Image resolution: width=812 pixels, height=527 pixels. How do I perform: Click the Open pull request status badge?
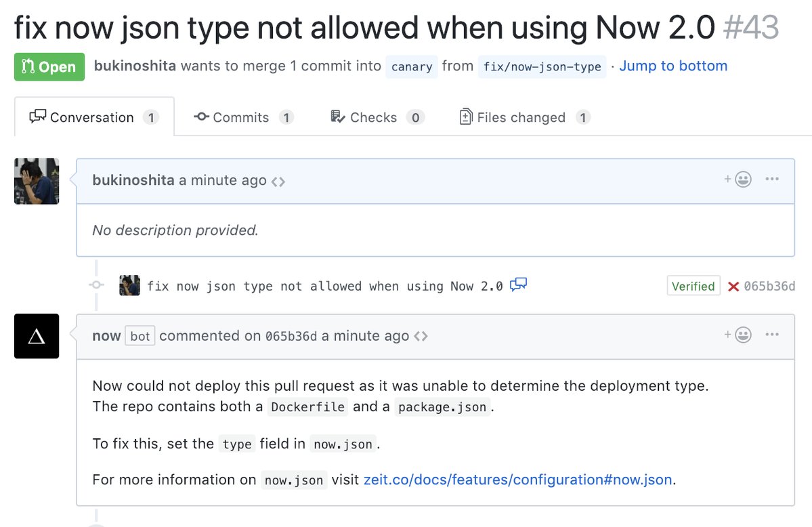coord(49,66)
